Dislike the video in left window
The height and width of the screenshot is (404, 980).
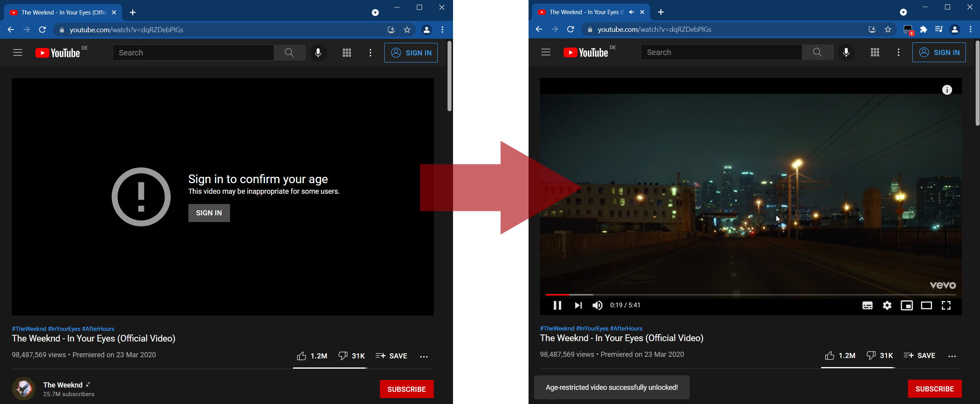click(352, 356)
